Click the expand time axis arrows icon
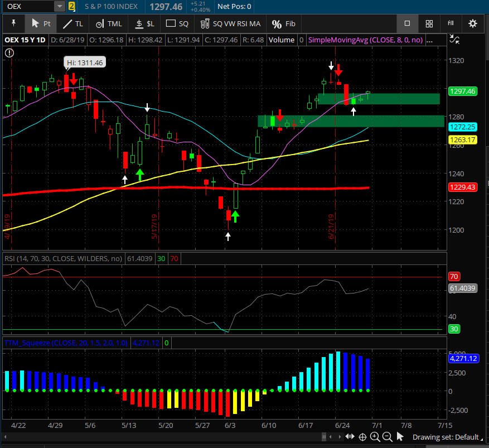489x448 pixels. (x=350, y=437)
